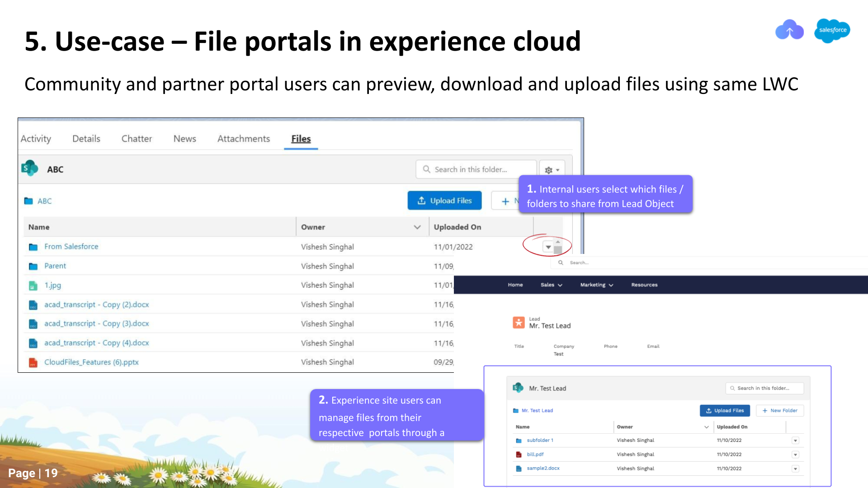
Task: Click the purple upload cloud logo
Action: 789,30
